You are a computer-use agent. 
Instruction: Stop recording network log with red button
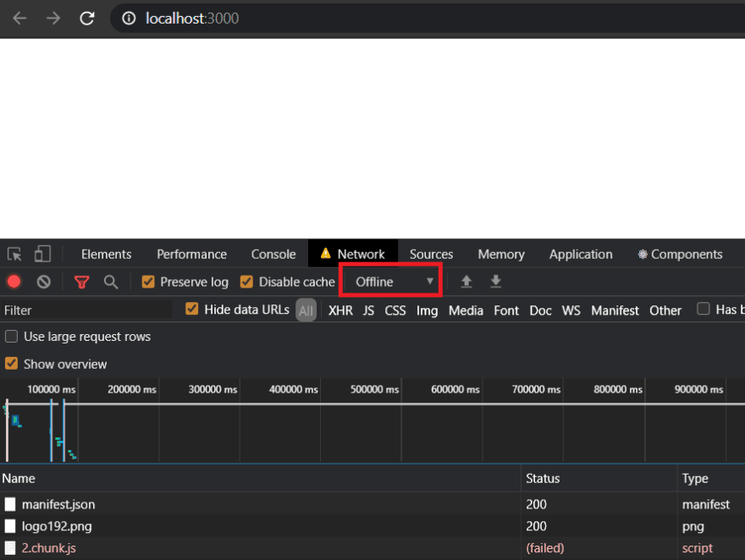14,282
